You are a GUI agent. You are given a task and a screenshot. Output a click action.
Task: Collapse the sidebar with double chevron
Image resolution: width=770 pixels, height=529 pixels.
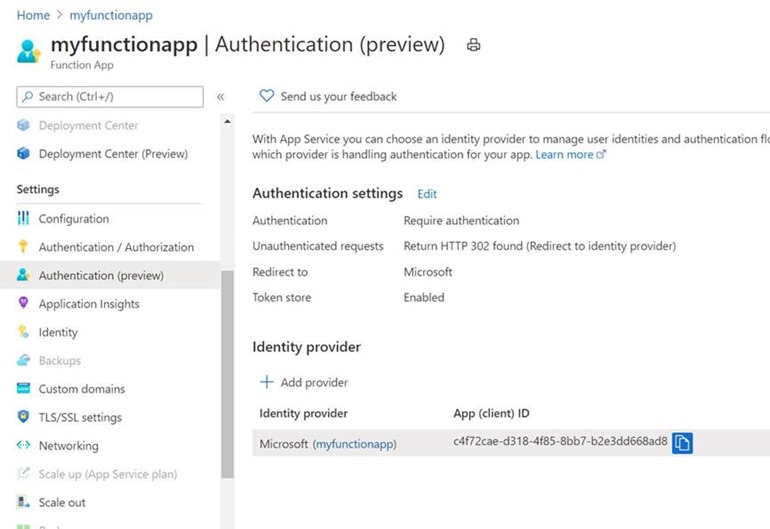(220, 97)
